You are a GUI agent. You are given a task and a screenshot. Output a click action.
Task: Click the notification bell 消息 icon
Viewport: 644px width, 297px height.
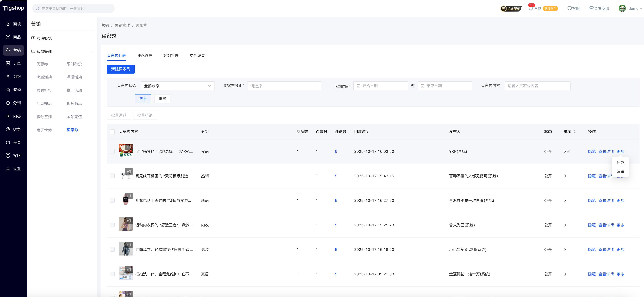(531, 9)
